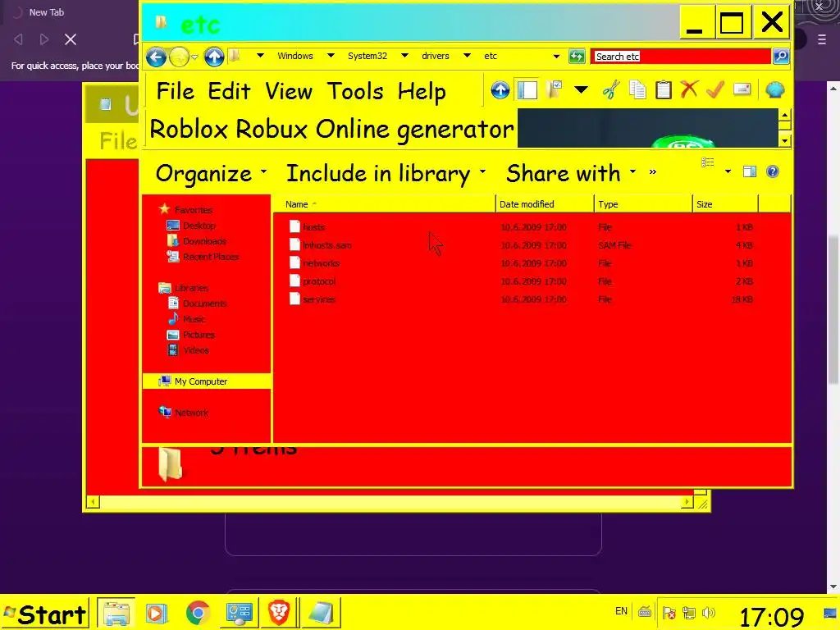Click the Copy documents icon
This screenshot has height=630, width=840.
pyautogui.click(x=637, y=90)
